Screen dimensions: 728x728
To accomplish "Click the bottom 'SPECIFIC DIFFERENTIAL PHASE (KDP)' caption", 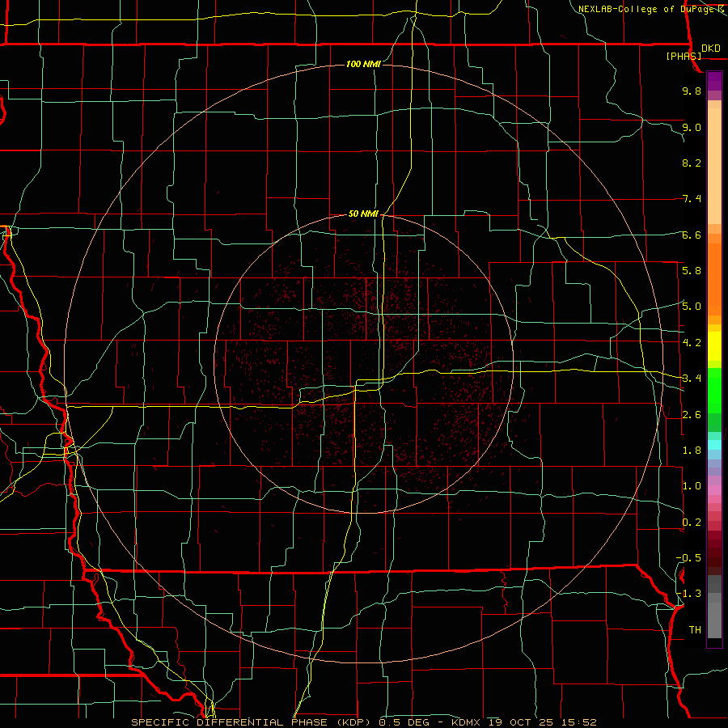I will pos(253,722).
